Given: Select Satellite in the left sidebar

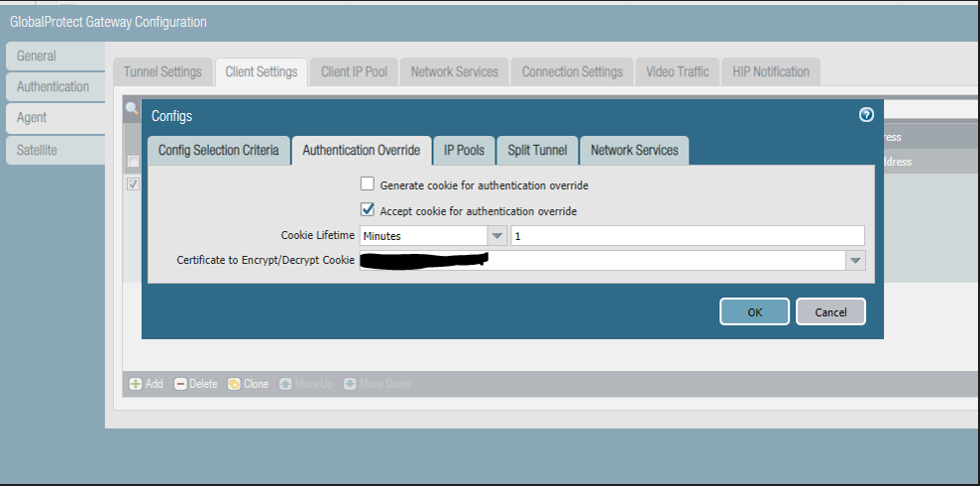Looking at the screenshot, I should pyautogui.click(x=55, y=150).
